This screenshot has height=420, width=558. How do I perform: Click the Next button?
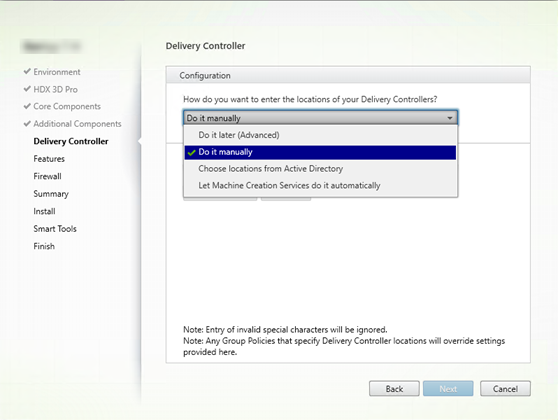pos(448,389)
